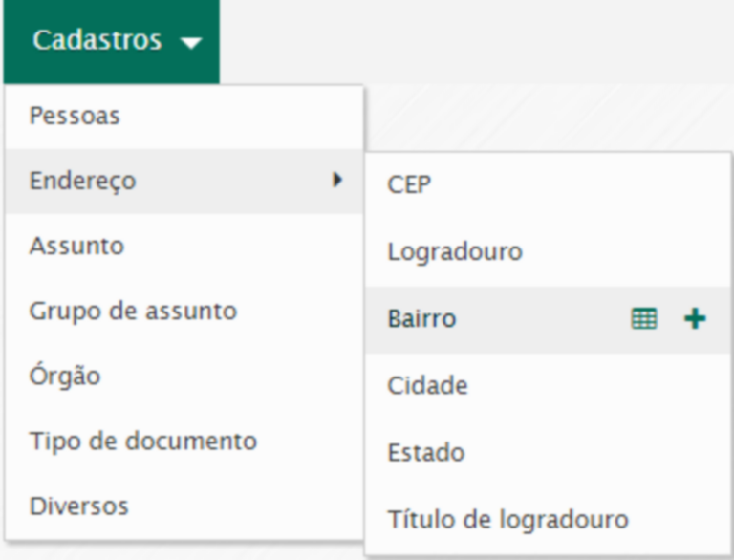Open the Bairro list table icon

click(x=644, y=319)
